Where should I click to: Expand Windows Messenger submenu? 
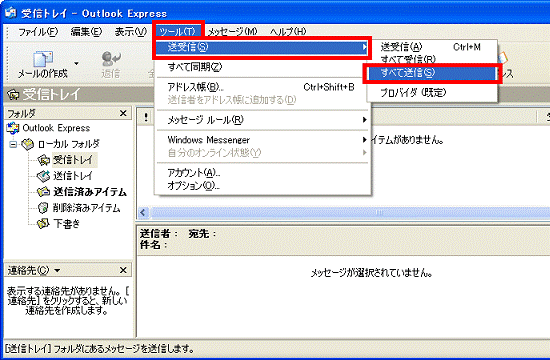(x=261, y=140)
